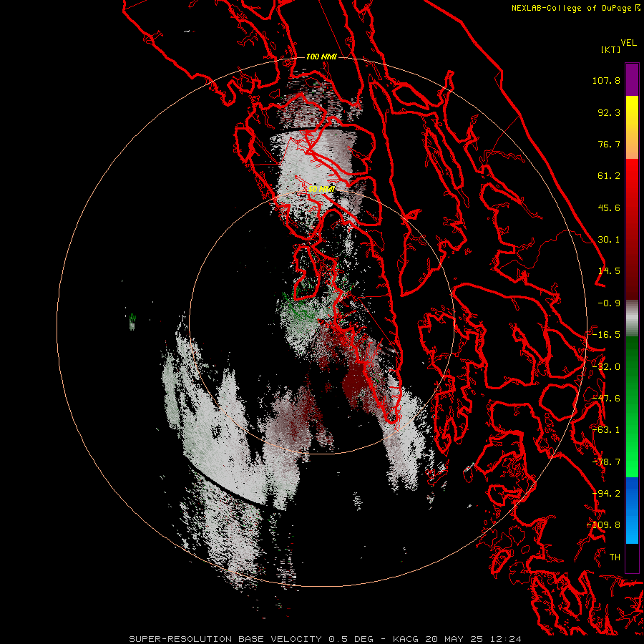Click the purple segment of color bar
The image size is (644, 644).
click(632, 79)
